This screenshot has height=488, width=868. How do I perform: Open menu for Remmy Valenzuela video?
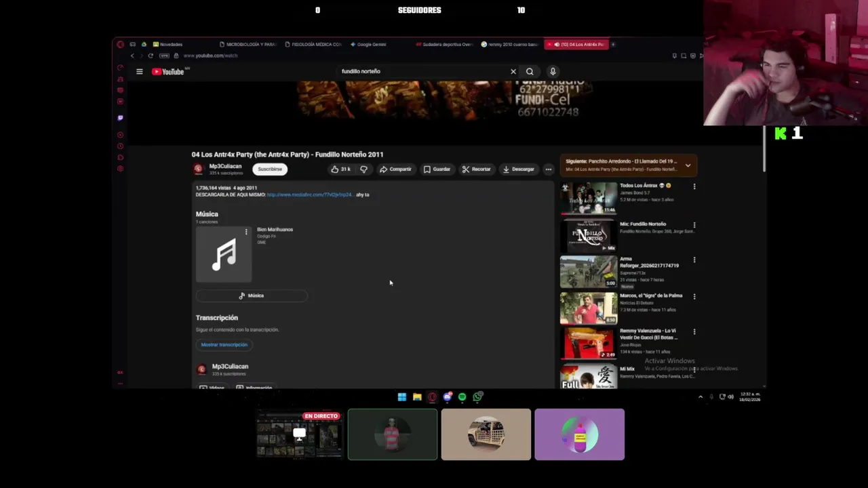[694, 331]
